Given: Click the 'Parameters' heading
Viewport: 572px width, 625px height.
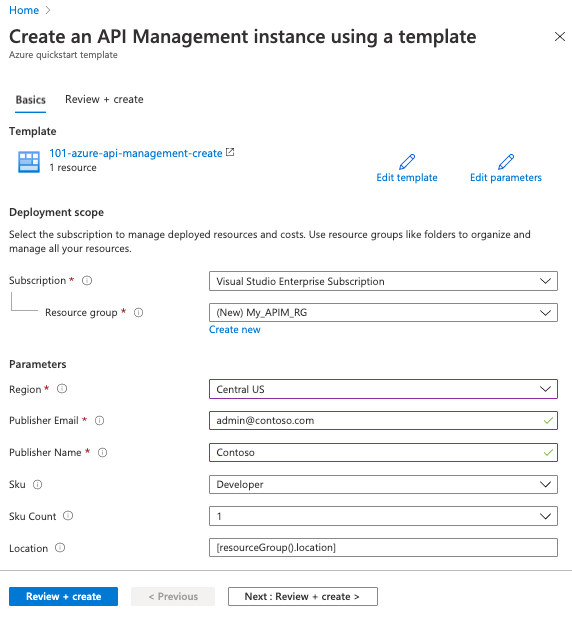Looking at the screenshot, I should point(37,364).
